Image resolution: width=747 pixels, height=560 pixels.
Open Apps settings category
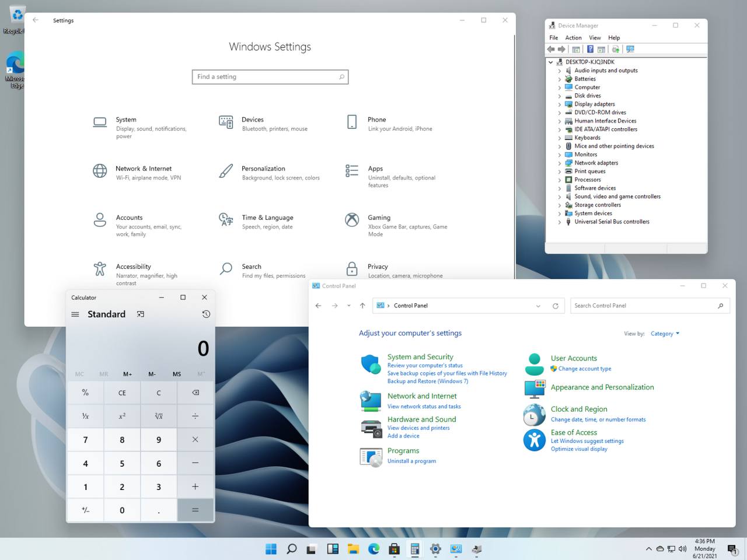391,176
